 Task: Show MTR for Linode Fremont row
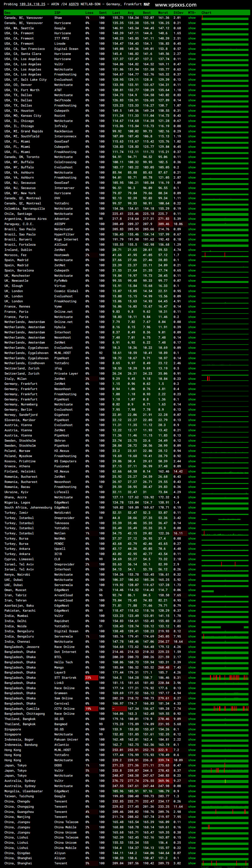point(192,43)
